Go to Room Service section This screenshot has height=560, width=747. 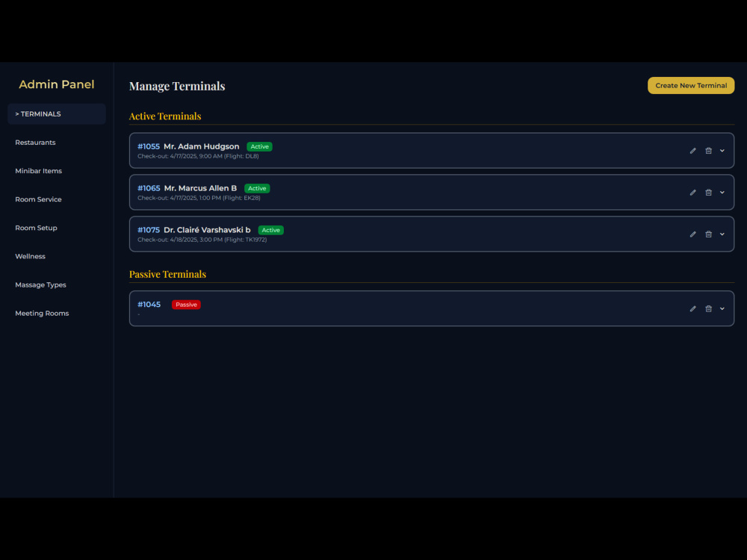[x=38, y=199]
